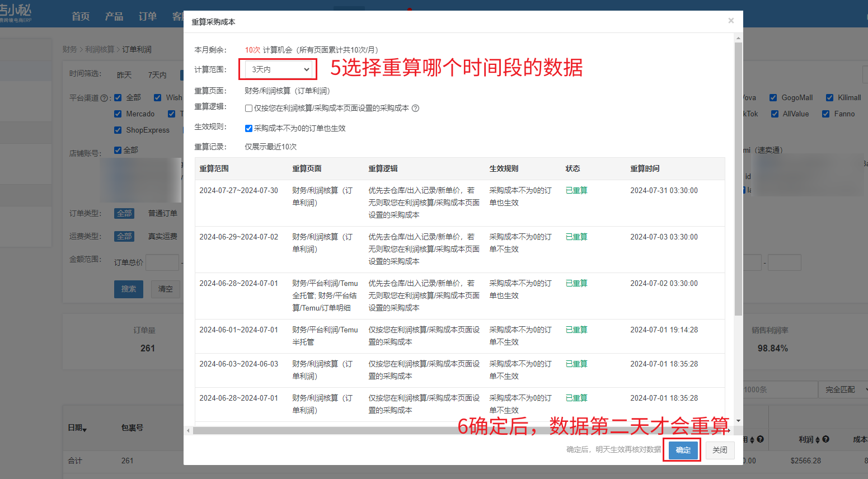Open 产品 menu in top navigation
Screen dimensions: 868x479
tap(114, 16)
